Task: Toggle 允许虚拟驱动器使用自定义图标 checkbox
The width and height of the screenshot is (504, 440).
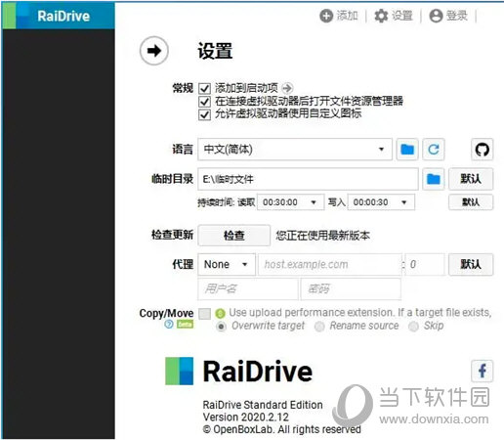Action: 204,114
